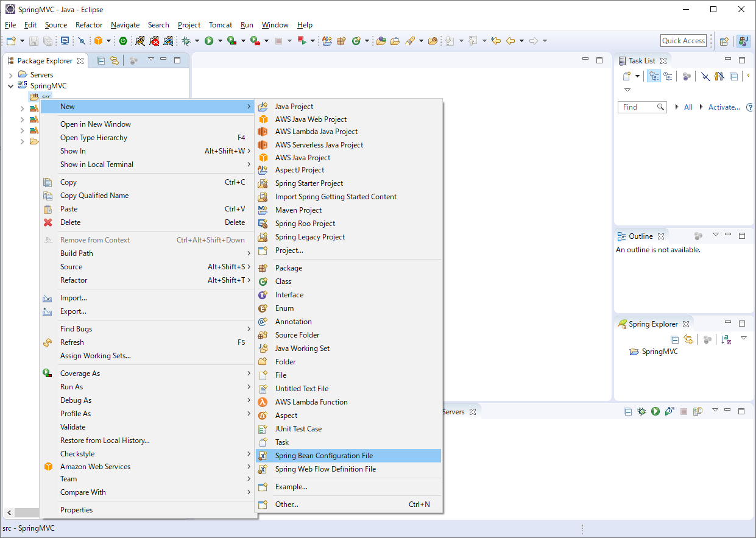Open the Open Perspective icon near Quick Access
The width and height of the screenshot is (756, 538).
[724, 41]
